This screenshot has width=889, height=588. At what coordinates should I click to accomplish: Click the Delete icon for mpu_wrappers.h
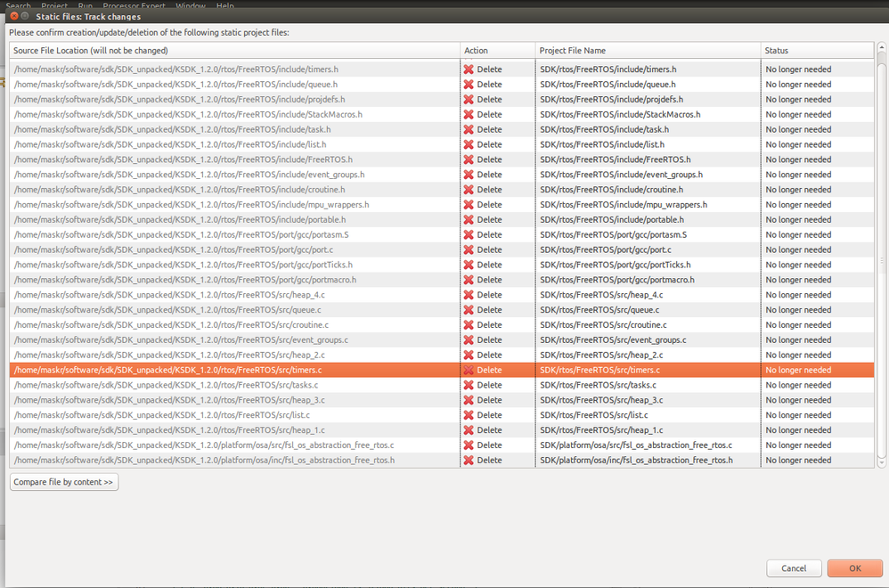click(x=469, y=205)
